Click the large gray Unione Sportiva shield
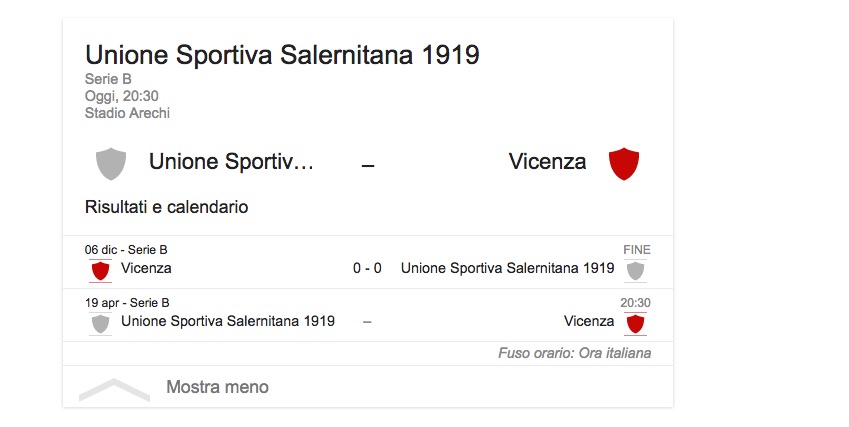This screenshot has height=427, width=849. point(110,163)
